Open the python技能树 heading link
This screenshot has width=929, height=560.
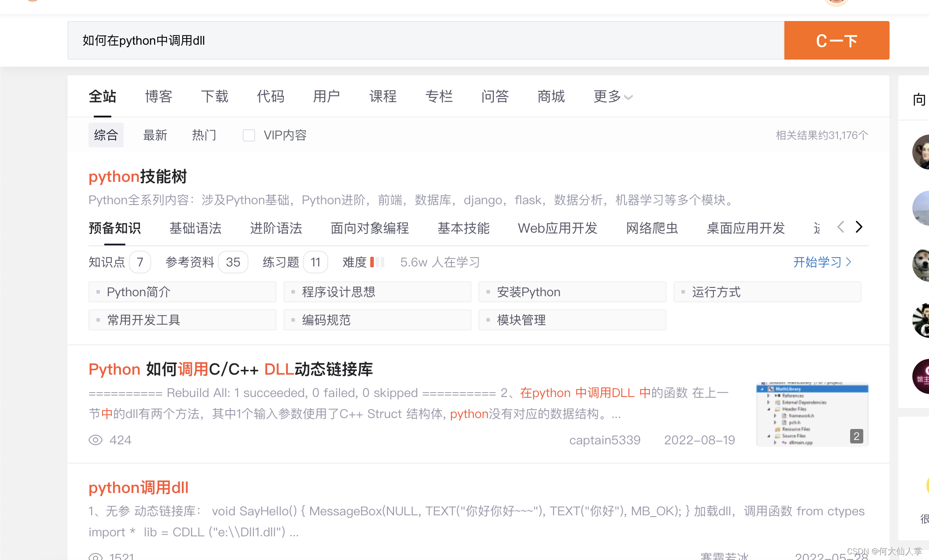coord(138,177)
